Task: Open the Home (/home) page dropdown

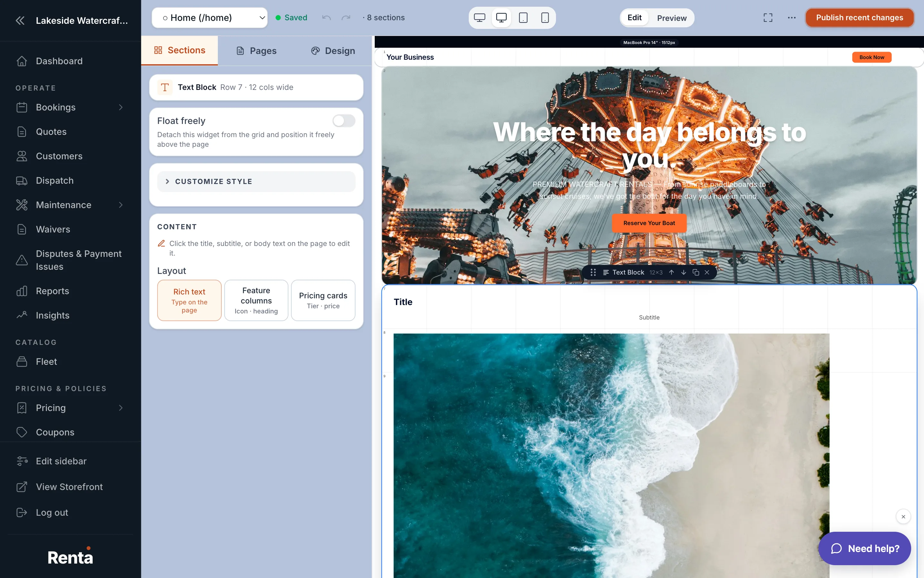Action: coord(210,18)
